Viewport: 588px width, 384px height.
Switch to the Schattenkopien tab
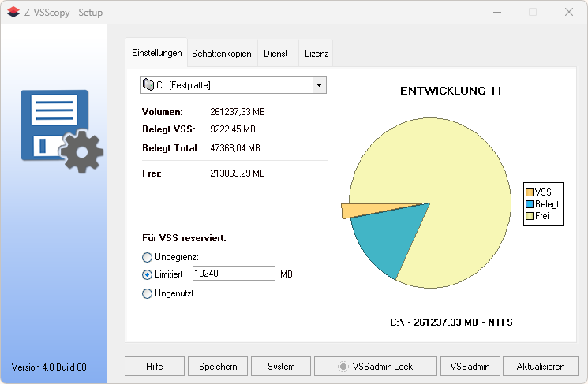click(x=221, y=54)
